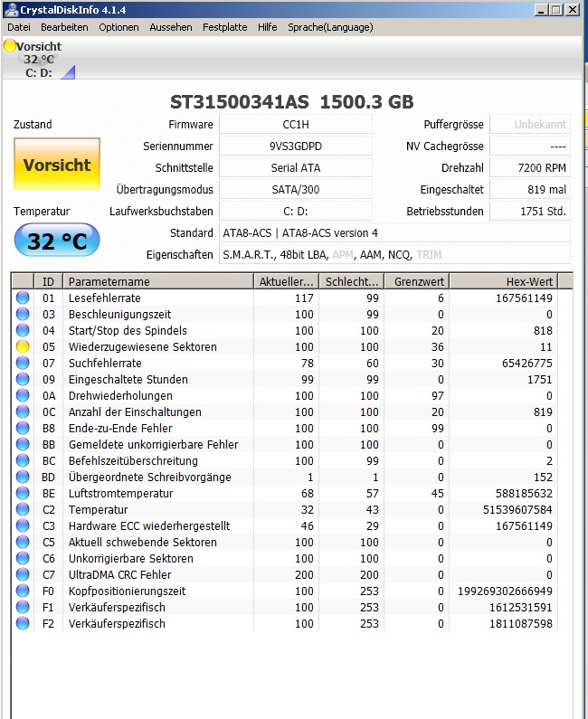Click the blue status dot for Hardware ECC wiederhergestellt
This screenshot has width=588, height=719.
(x=23, y=525)
